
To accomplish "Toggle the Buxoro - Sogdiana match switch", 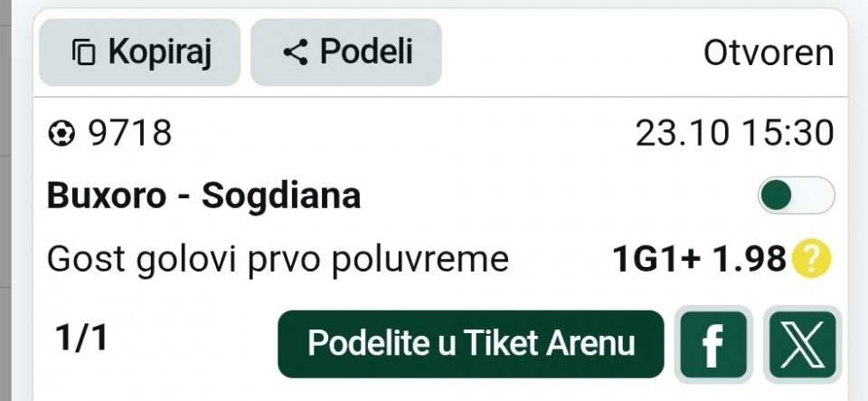I will pyautogui.click(x=796, y=195).
